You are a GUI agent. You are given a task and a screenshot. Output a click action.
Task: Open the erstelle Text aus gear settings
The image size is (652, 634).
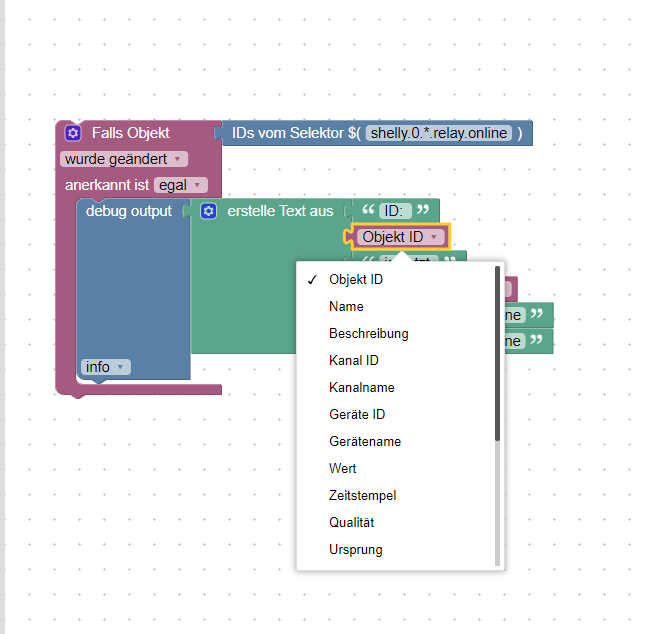208,211
